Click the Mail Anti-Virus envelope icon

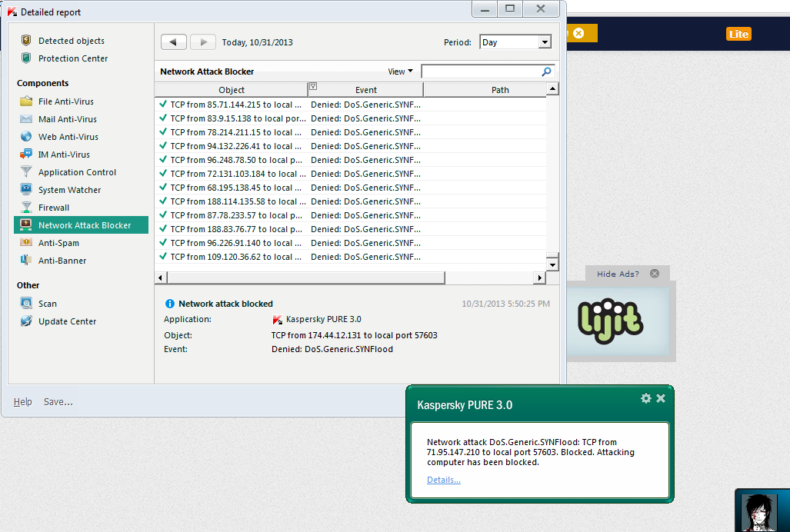(x=26, y=119)
